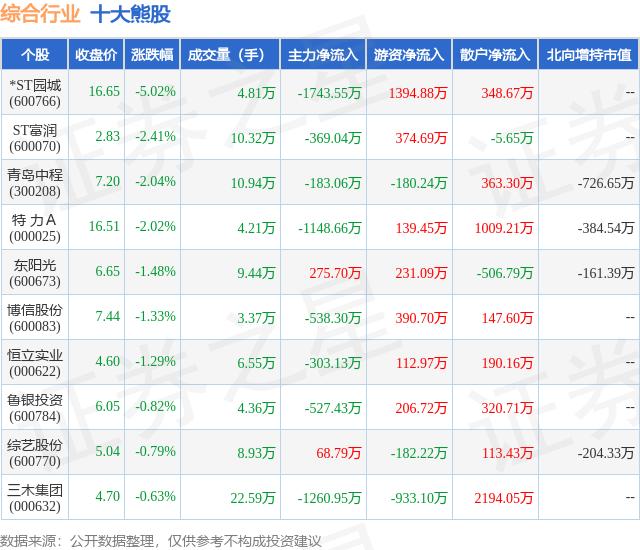Screen dimensions: 640x550
Task: Click the volume cell 10.94万
Action: click(x=253, y=183)
